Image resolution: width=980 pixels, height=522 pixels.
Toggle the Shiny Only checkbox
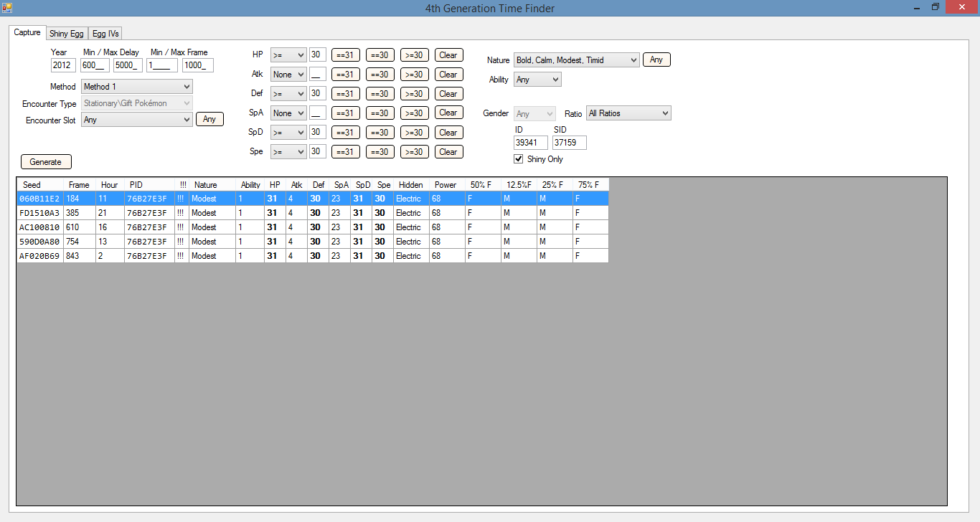tap(519, 159)
